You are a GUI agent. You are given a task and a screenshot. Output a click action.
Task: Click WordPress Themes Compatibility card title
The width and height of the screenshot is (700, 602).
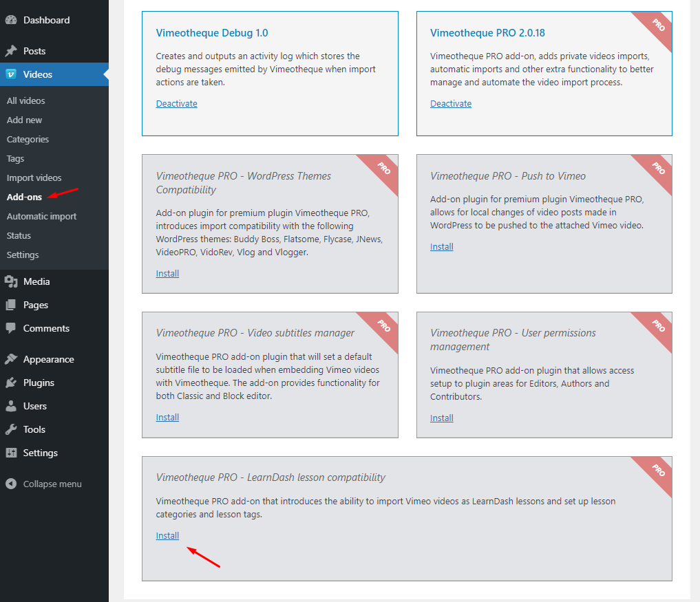tap(243, 182)
